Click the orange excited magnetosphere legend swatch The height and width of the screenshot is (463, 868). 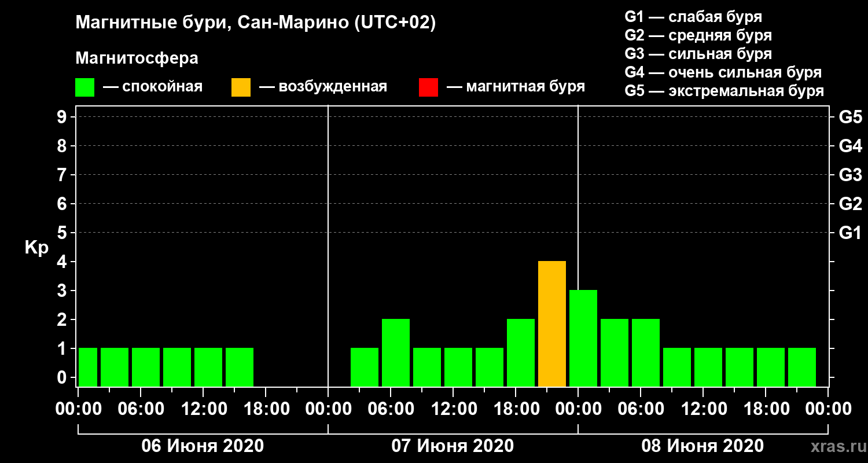coord(241,87)
